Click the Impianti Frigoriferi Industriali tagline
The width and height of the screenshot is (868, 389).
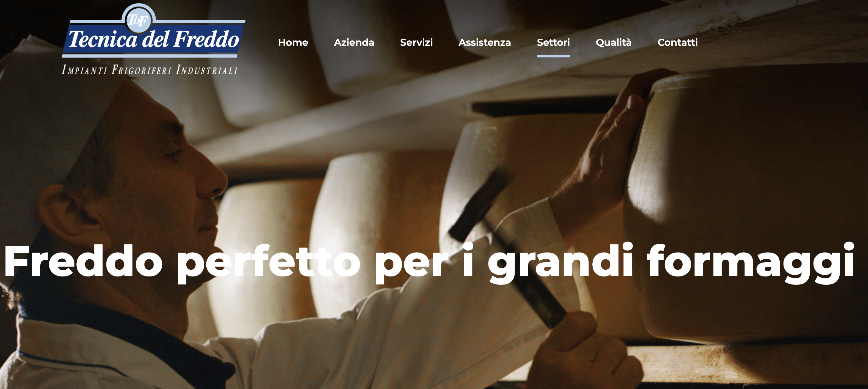(150, 70)
